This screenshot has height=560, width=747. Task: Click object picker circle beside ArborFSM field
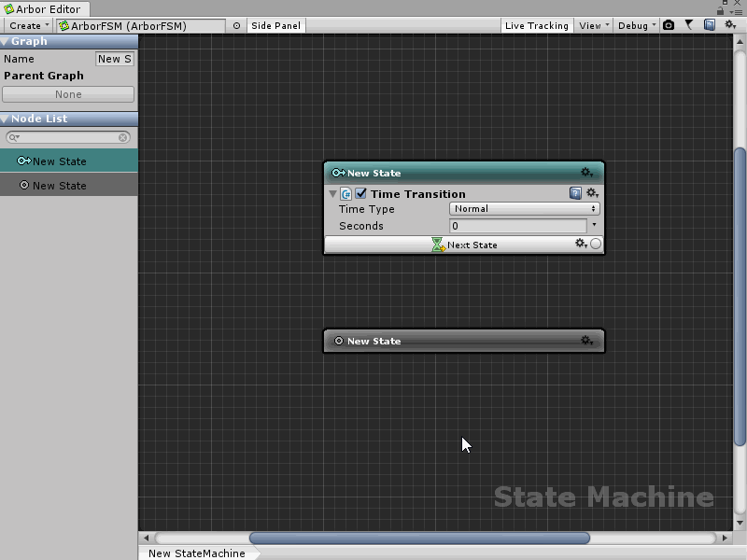tap(236, 26)
